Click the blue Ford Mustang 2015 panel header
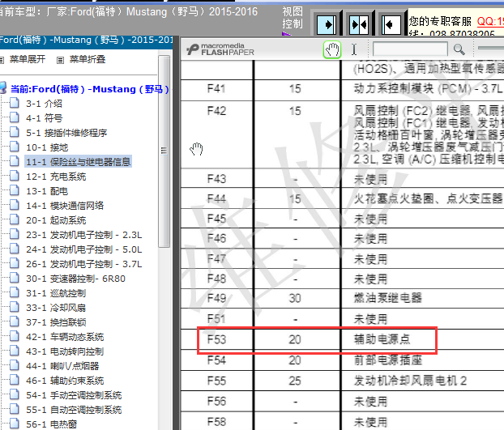The width and height of the screenshot is (504, 430). coord(86,40)
